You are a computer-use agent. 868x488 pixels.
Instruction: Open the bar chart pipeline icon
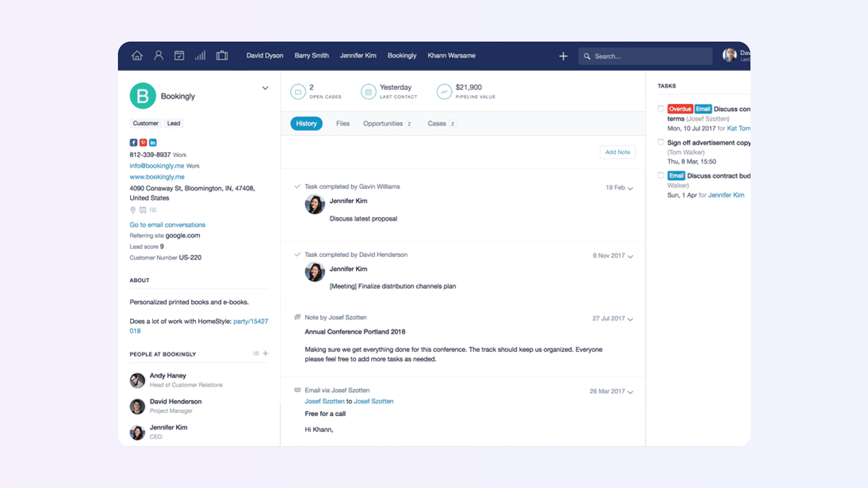tap(200, 56)
